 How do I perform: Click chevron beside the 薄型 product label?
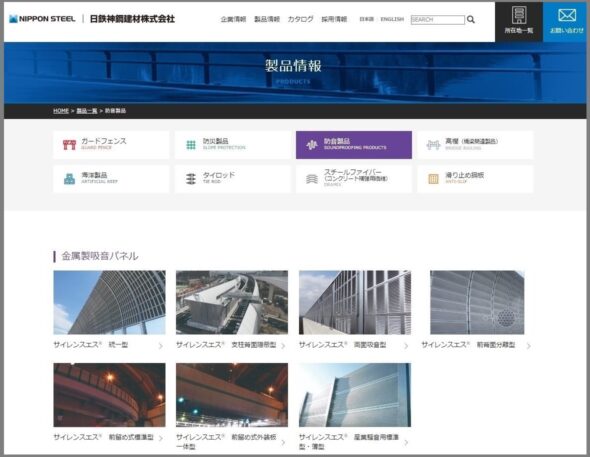(x=406, y=443)
